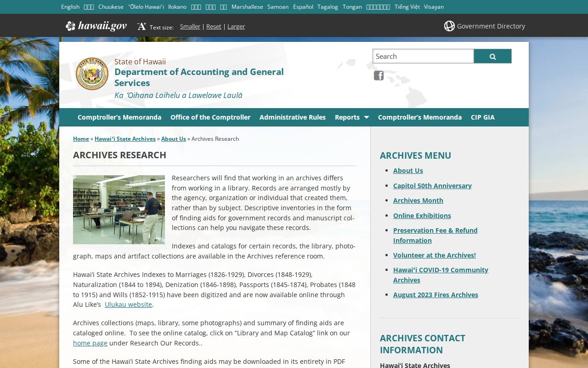Switch language to Español
Viewport: 588px width, 368px height.
[303, 6]
